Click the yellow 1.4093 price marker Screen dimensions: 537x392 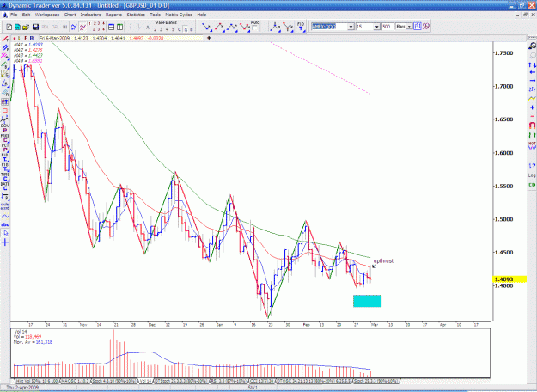[510, 279]
